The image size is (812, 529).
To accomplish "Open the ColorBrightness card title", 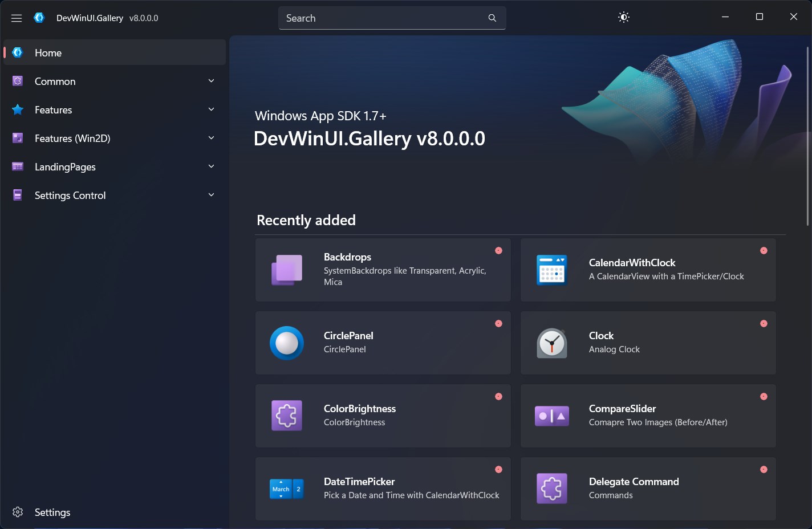I will tap(360, 409).
